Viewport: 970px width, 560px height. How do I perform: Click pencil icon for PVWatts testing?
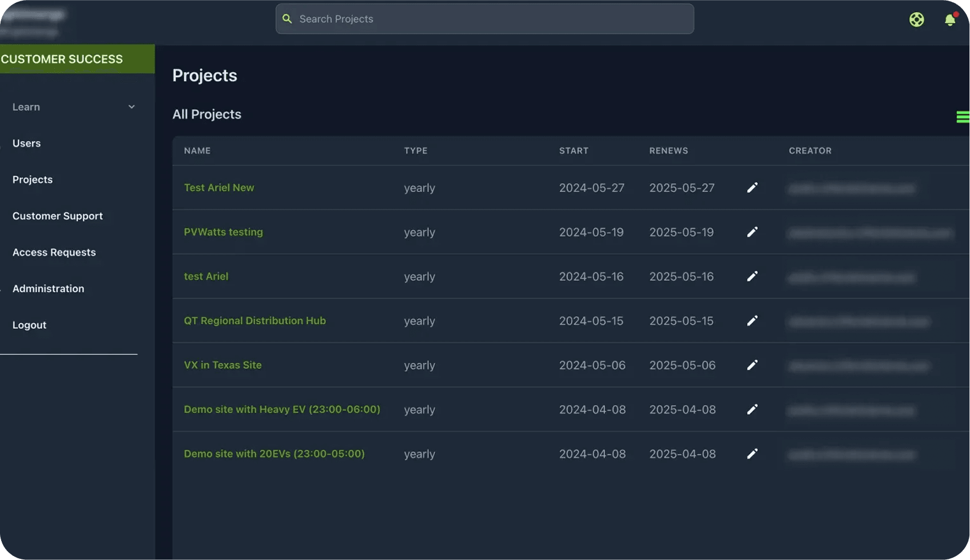[x=752, y=232]
